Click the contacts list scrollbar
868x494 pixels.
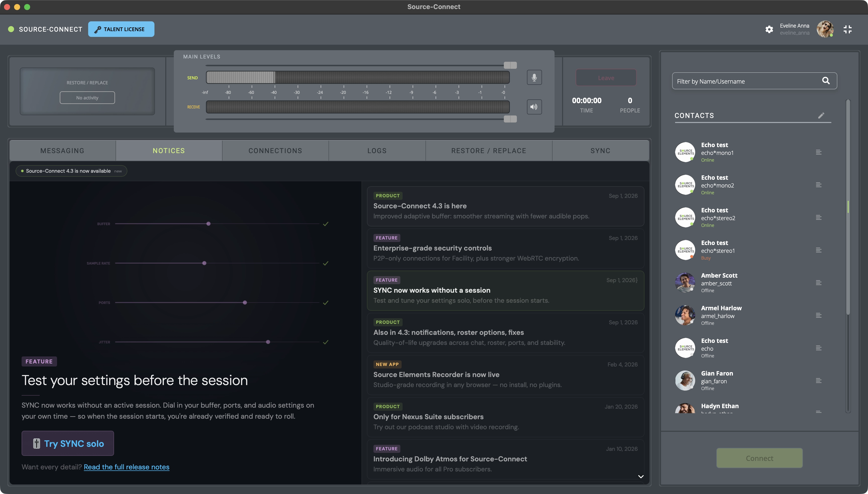pyautogui.click(x=848, y=207)
